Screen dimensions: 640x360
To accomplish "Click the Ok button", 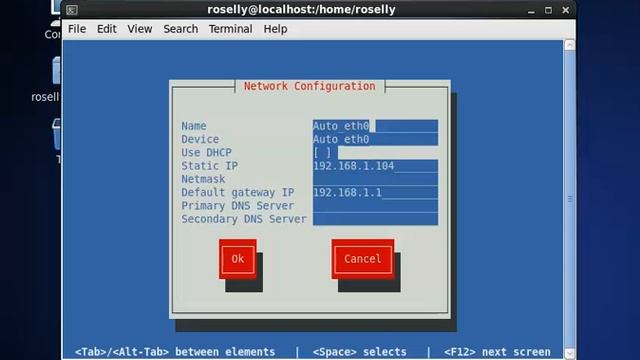I will (x=238, y=259).
